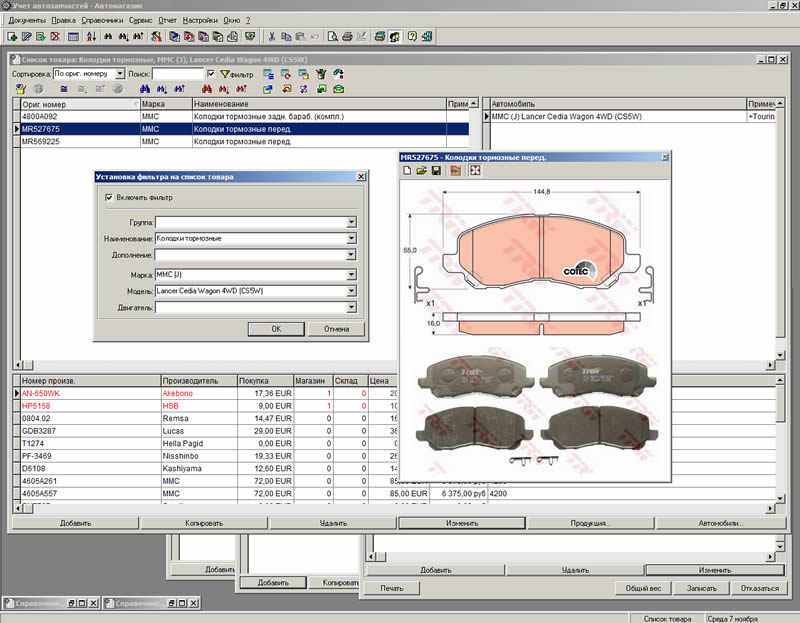The image size is (800, 623).
Task: Select the MR569225 row in parts list
Action: (x=245, y=141)
